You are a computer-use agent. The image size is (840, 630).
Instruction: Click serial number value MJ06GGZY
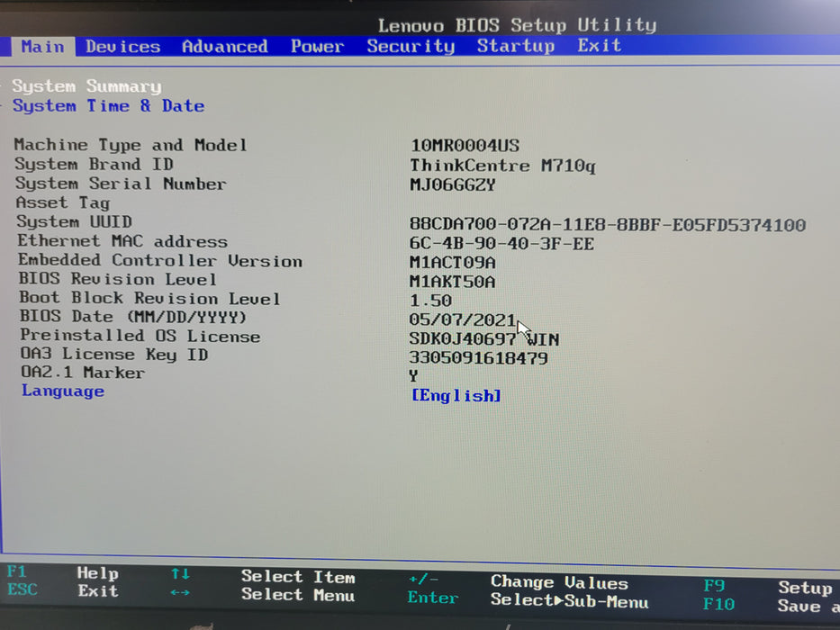point(452,184)
